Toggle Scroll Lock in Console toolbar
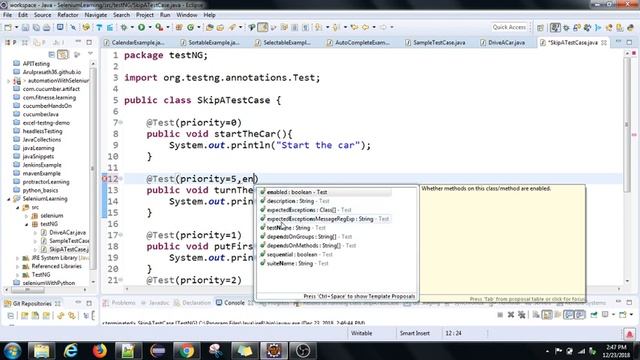This screenshot has height=360, width=640. [547, 315]
